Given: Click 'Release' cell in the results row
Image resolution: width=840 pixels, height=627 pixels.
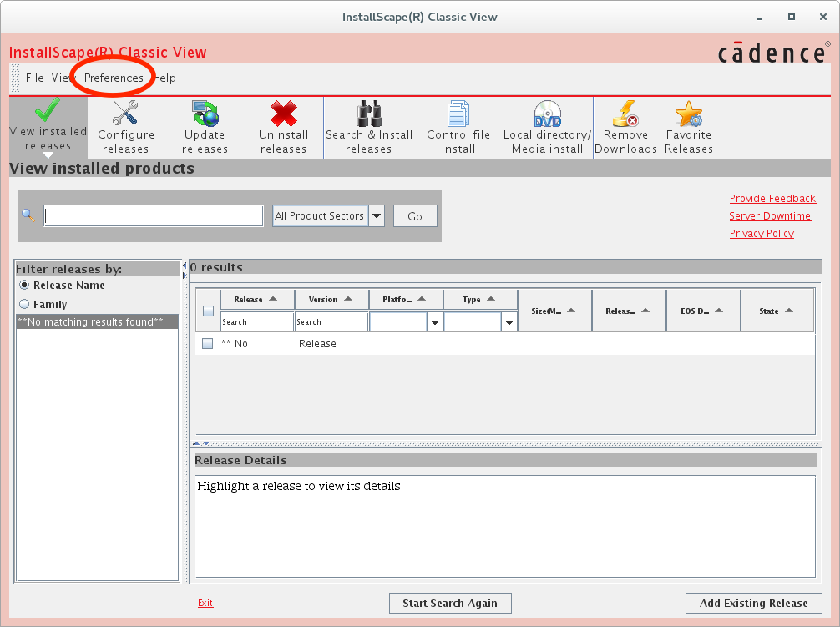Looking at the screenshot, I should 317,343.
